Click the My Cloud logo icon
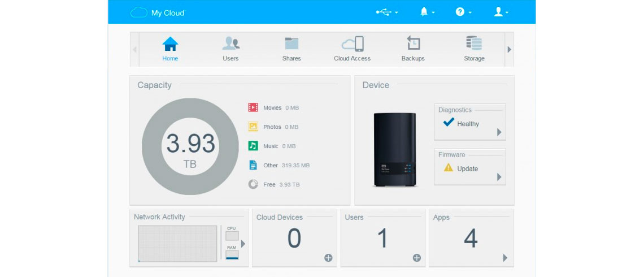The image size is (644, 277). 139,12
